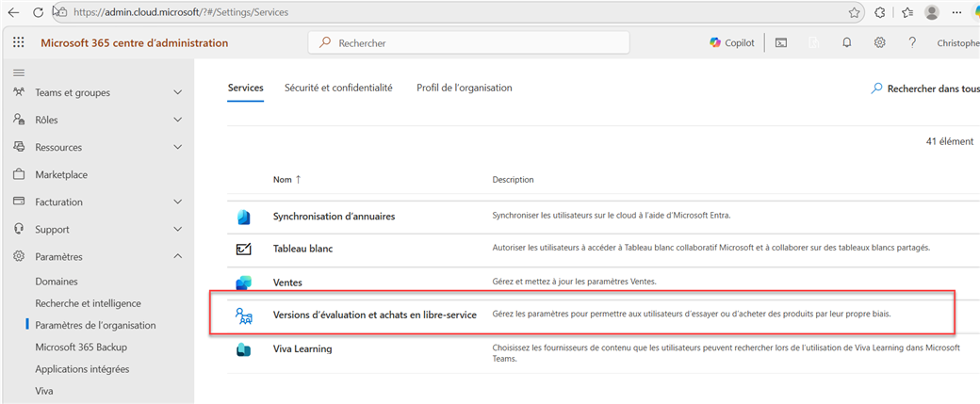The height and width of the screenshot is (404, 980).
Task: Click the Copilot icon in header
Action: click(x=731, y=43)
